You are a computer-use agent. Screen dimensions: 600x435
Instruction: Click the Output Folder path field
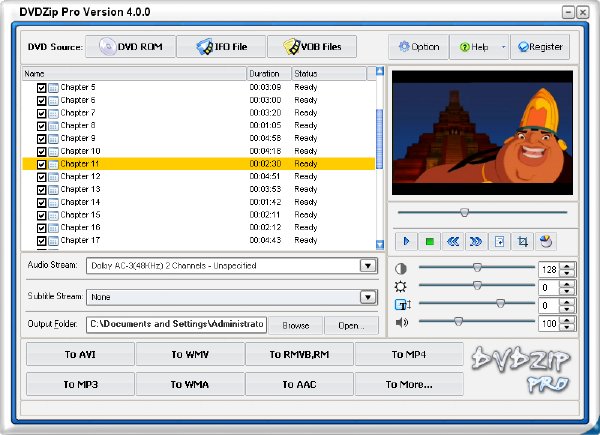176,324
